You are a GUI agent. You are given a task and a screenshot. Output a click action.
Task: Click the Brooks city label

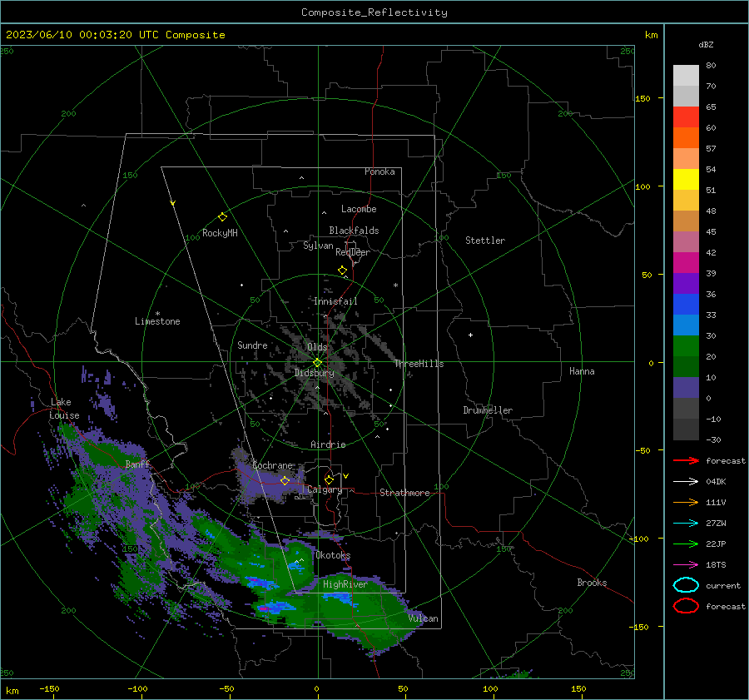tap(592, 583)
